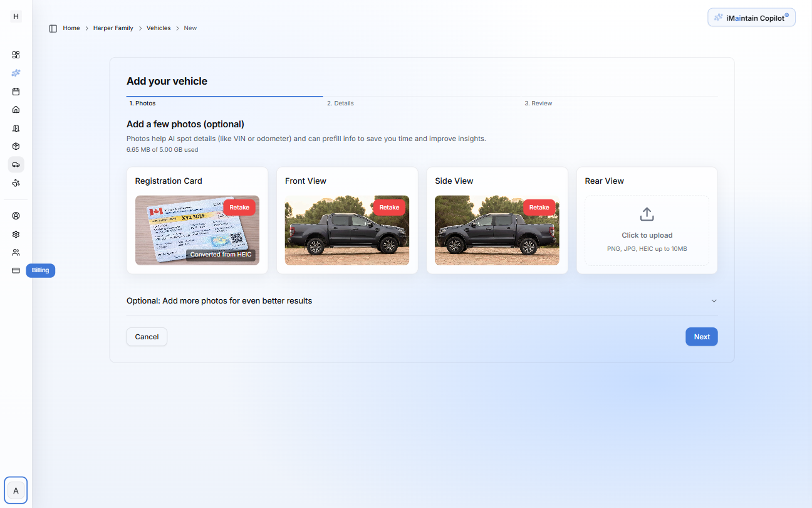The image size is (812, 508).
Task: Open Vehicles breadcrumb link
Action: (159, 28)
